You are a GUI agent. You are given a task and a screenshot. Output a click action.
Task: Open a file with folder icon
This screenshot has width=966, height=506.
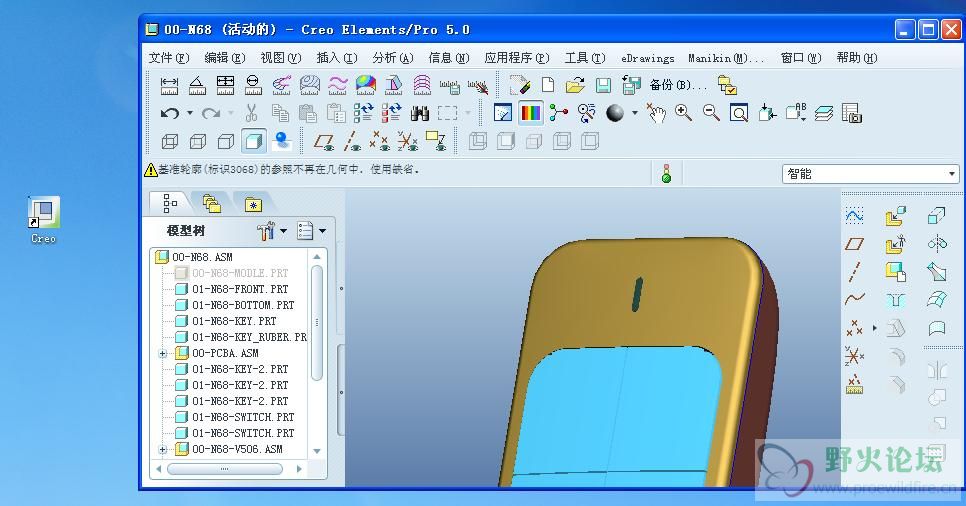click(575, 84)
